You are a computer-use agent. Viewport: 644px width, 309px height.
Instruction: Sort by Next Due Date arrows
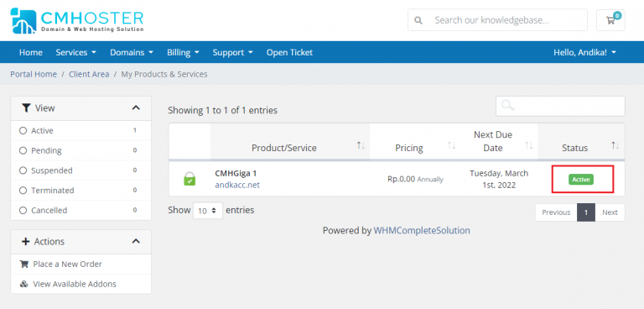point(529,145)
